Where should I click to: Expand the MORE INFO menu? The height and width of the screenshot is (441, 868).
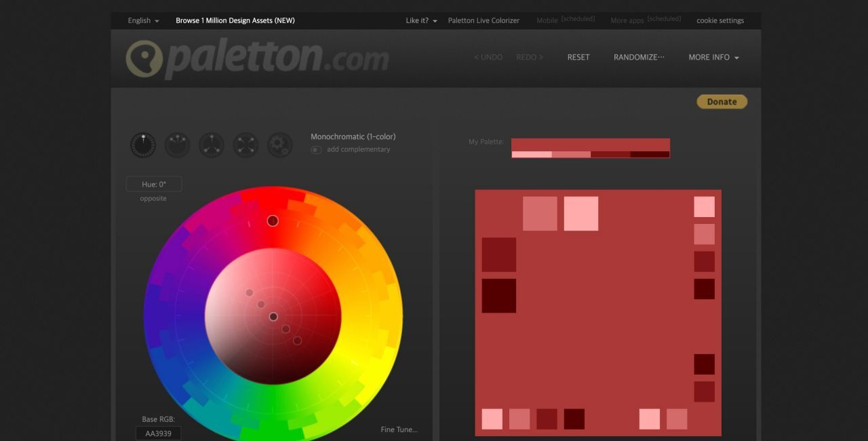pos(713,57)
